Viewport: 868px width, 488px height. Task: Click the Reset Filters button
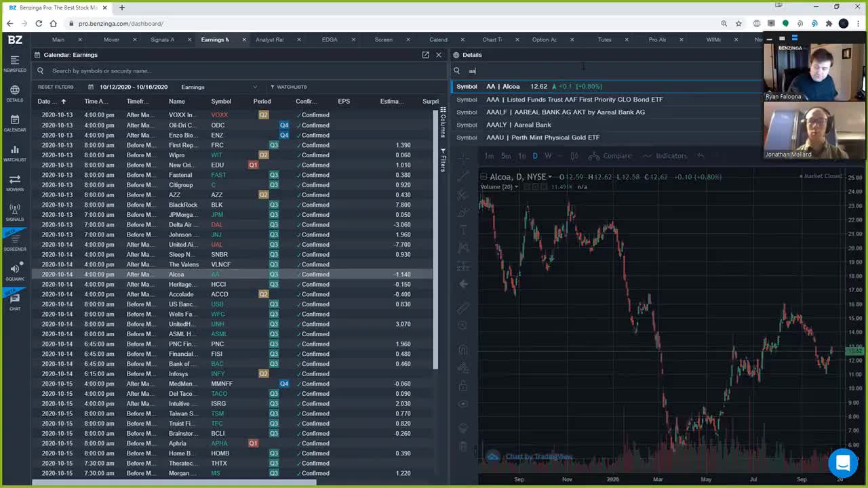[x=56, y=87]
